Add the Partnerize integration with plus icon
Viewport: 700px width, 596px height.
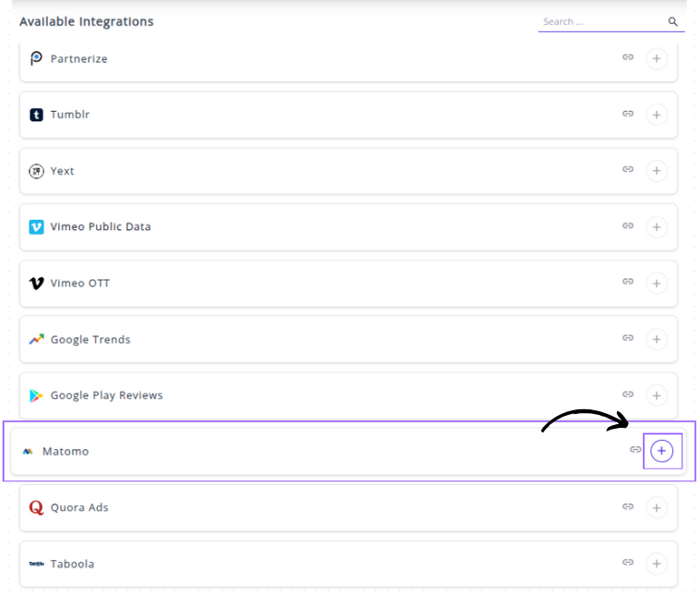[657, 59]
